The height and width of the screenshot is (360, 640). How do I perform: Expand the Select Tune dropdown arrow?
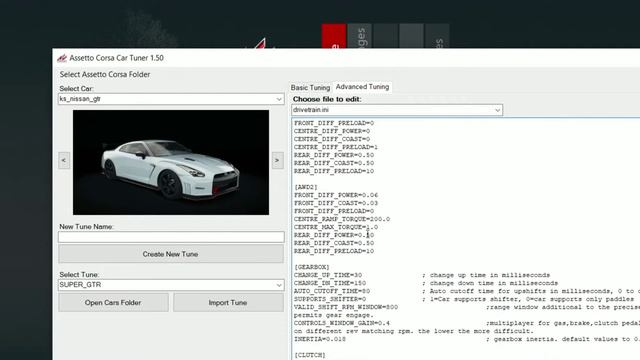click(x=279, y=285)
